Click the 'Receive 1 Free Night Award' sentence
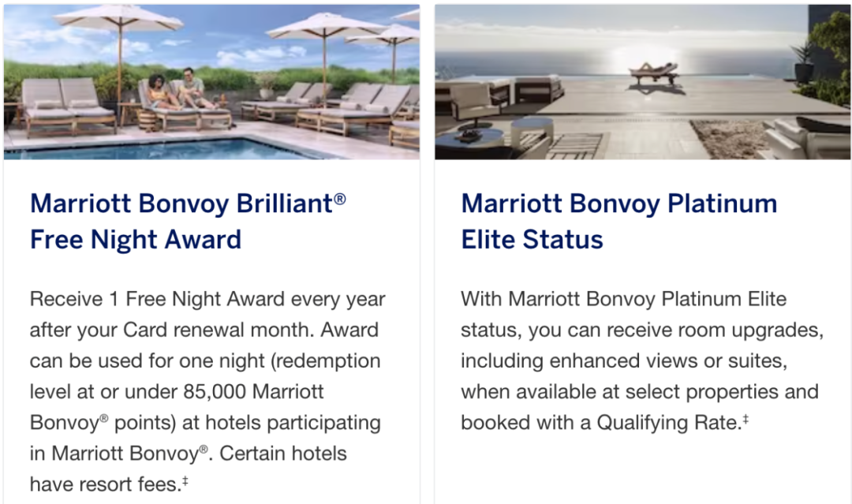 pos(157,299)
